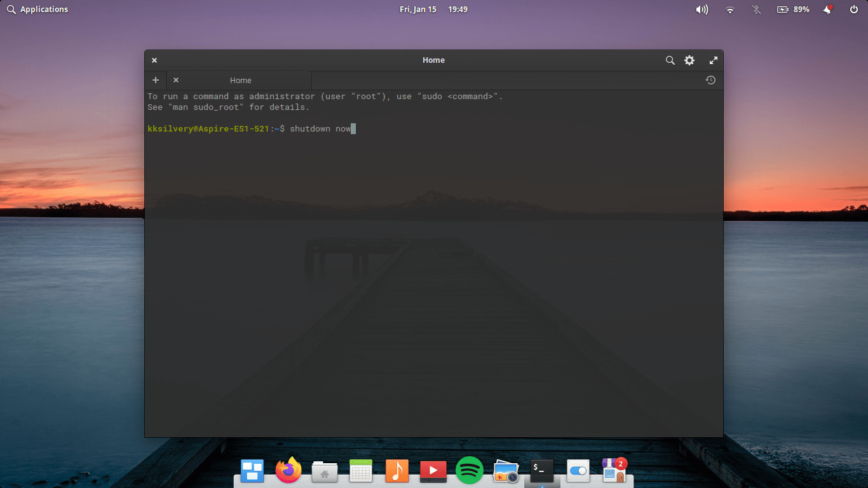Open the battery 89% indicator
This screenshot has width=868, height=488.
(x=793, y=10)
